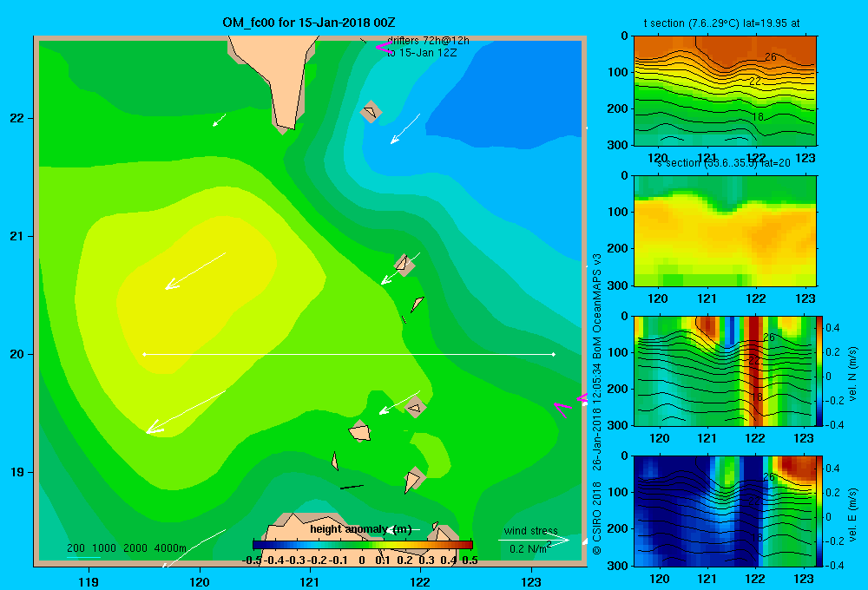Click the 's section' salinity plot title

(x=724, y=163)
